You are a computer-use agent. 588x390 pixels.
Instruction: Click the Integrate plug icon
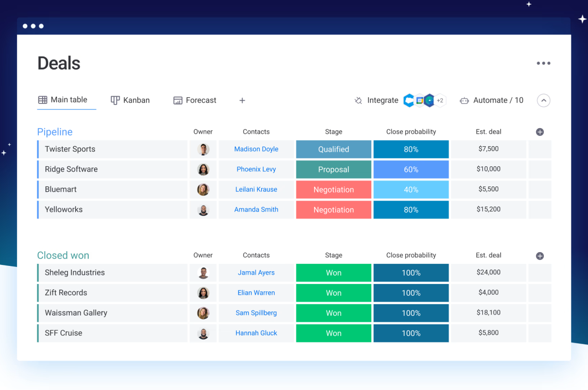pyautogui.click(x=358, y=101)
